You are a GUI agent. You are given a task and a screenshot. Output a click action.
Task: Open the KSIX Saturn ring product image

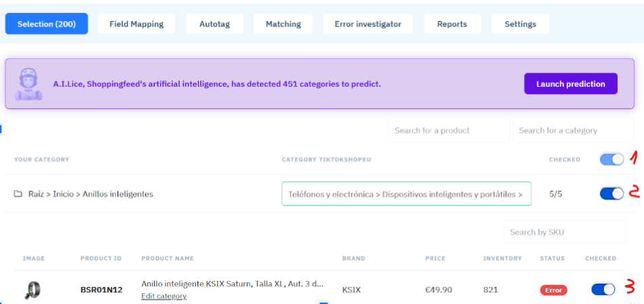point(31,290)
